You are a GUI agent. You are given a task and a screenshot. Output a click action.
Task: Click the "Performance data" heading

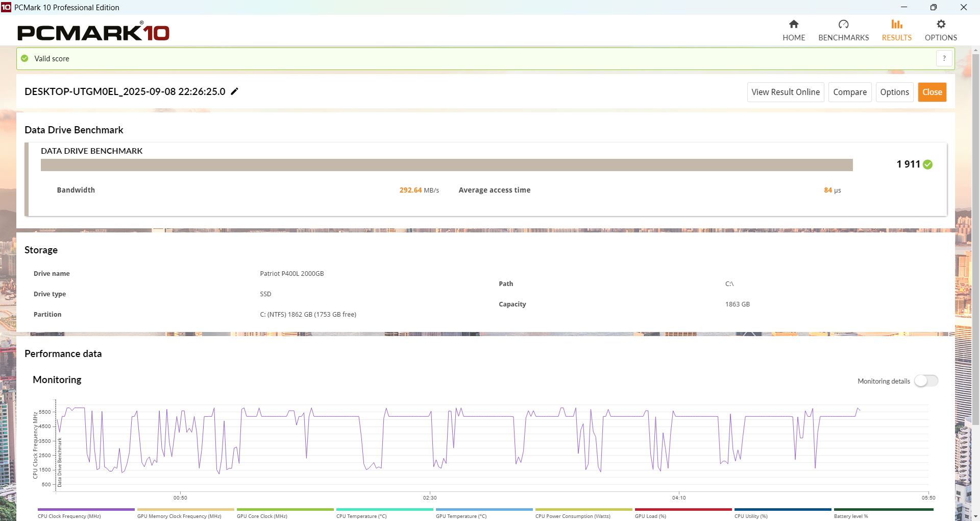(63, 353)
